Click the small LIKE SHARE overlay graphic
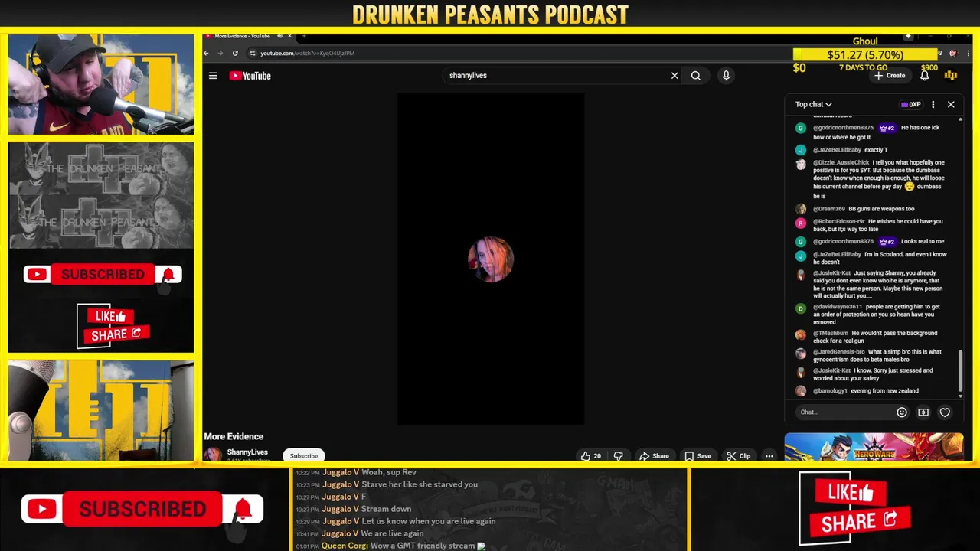The width and height of the screenshot is (980, 551). 113,326
